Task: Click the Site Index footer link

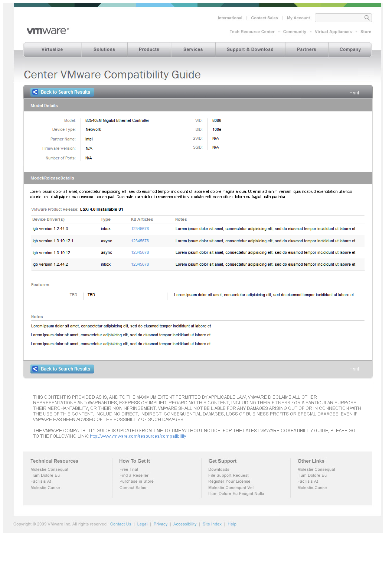Action: (x=212, y=524)
